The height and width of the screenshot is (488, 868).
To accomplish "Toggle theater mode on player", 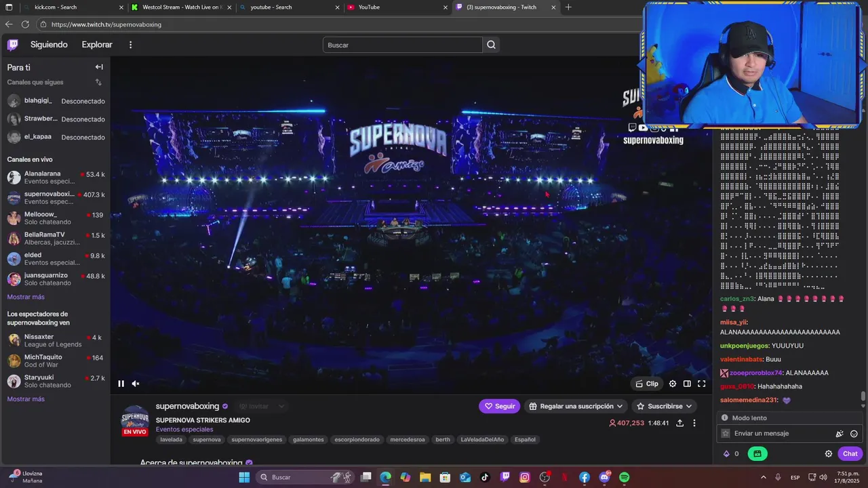I will tap(687, 384).
